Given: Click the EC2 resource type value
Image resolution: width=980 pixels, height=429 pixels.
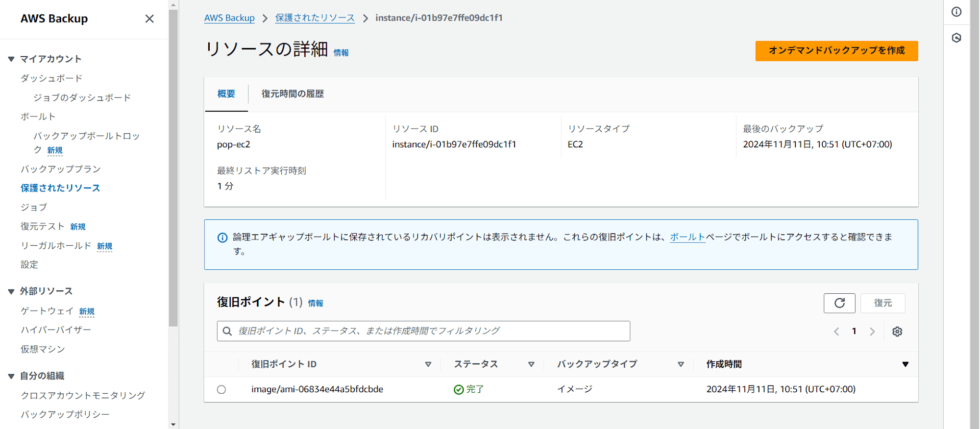Looking at the screenshot, I should [575, 144].
